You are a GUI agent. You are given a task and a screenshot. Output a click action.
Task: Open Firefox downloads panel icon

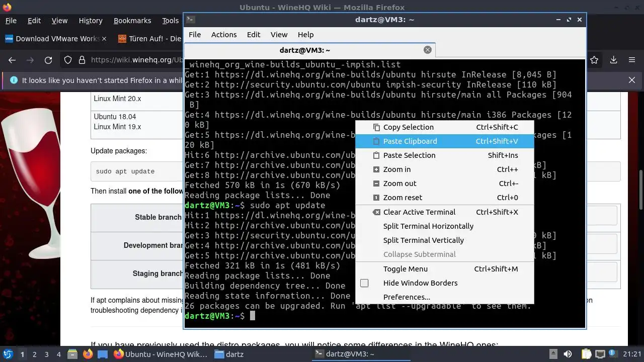coord(613,60)
